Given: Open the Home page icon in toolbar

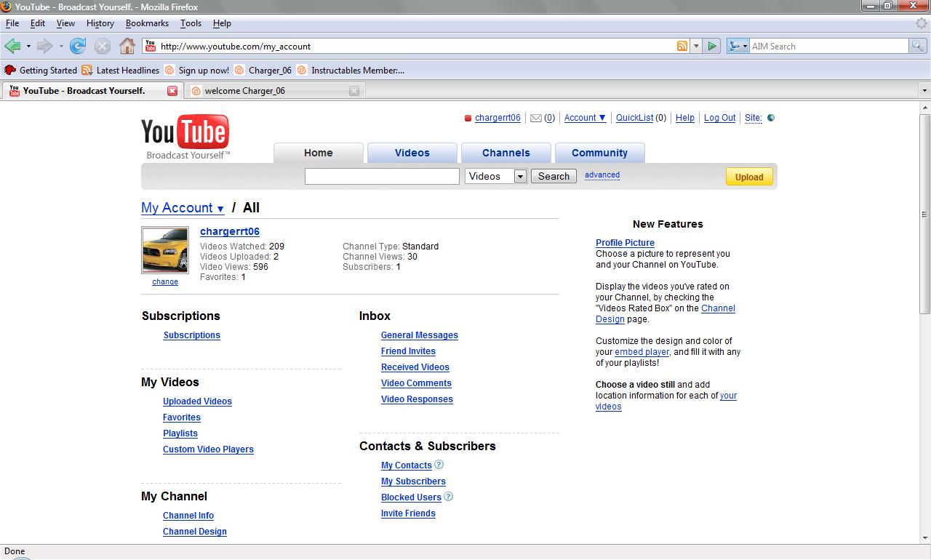Looking at the screenshot, I should click(127, 46).
